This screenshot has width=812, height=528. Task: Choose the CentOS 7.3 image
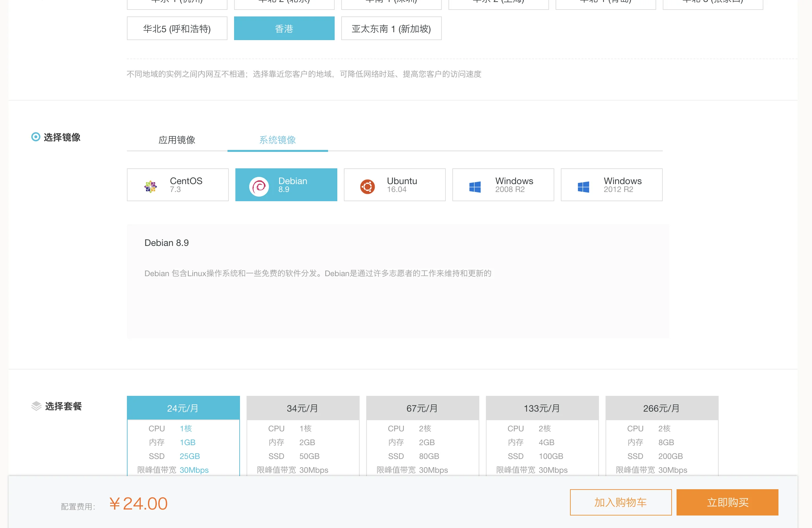(178, 185)
